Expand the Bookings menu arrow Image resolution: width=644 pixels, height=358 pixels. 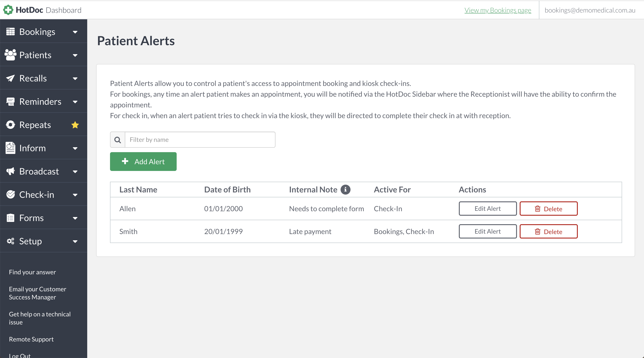pos(75,32)
